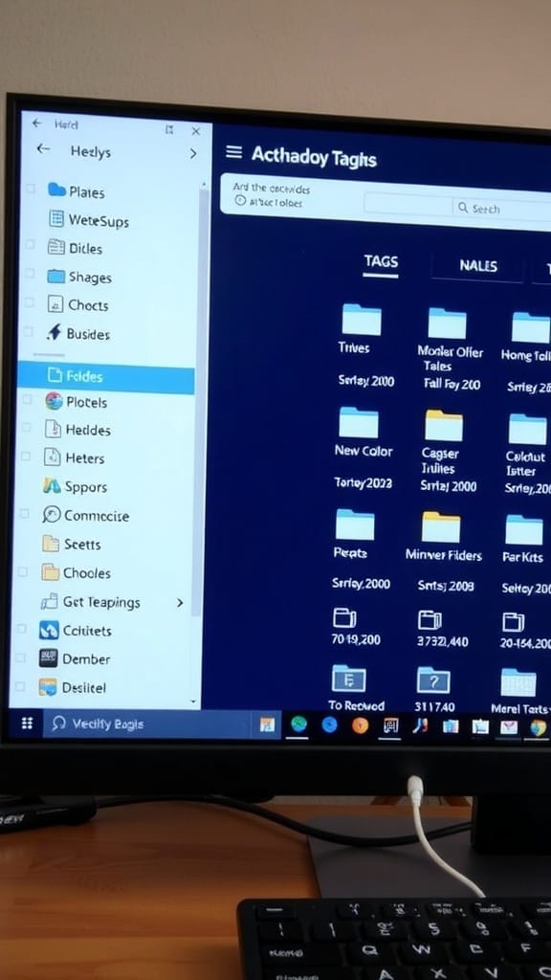Open the hamburger menu beside Acthadoy Taghs
Screen dimensions: 551x980
point(233,152)
